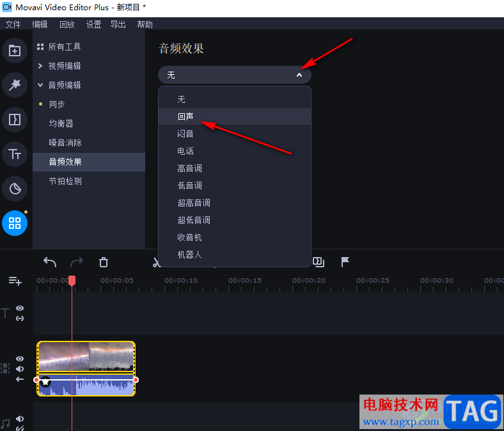This screenshot has height=431, width=504.
Task: Choose 闷音 effect option
Action: pos(235,134)
